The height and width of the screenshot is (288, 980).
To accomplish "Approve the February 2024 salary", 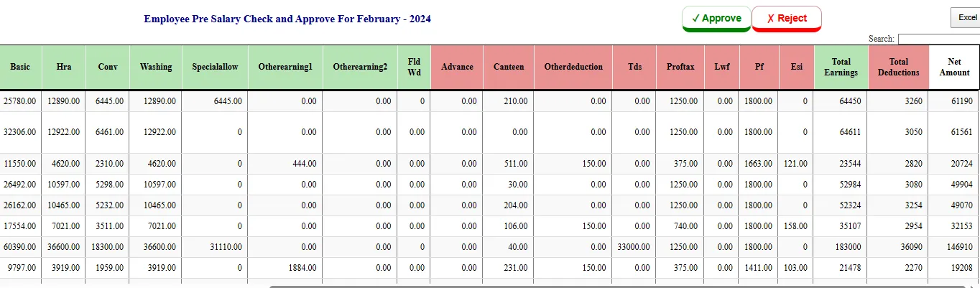I will pyautogui.click(x=716, y=19).
